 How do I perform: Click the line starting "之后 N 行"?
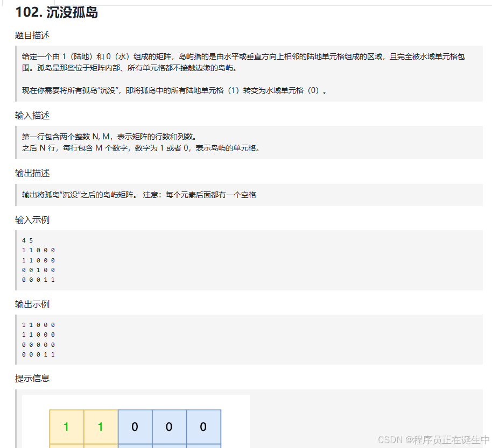[141, 148]
